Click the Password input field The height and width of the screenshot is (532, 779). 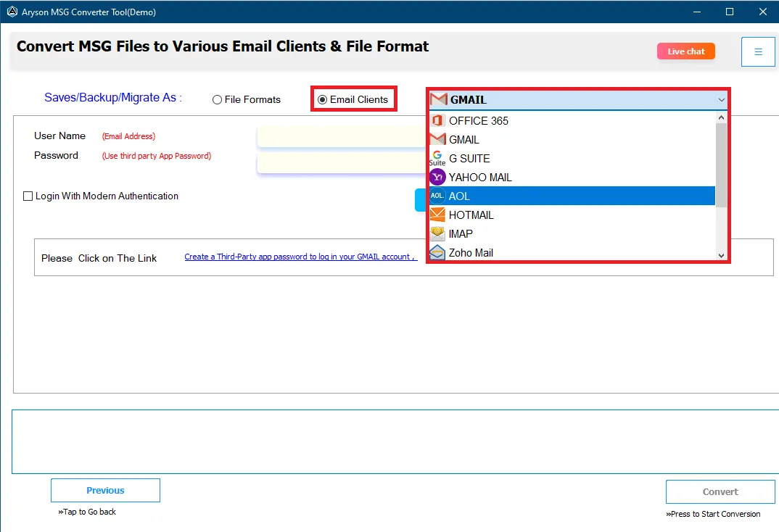[343, 162]
